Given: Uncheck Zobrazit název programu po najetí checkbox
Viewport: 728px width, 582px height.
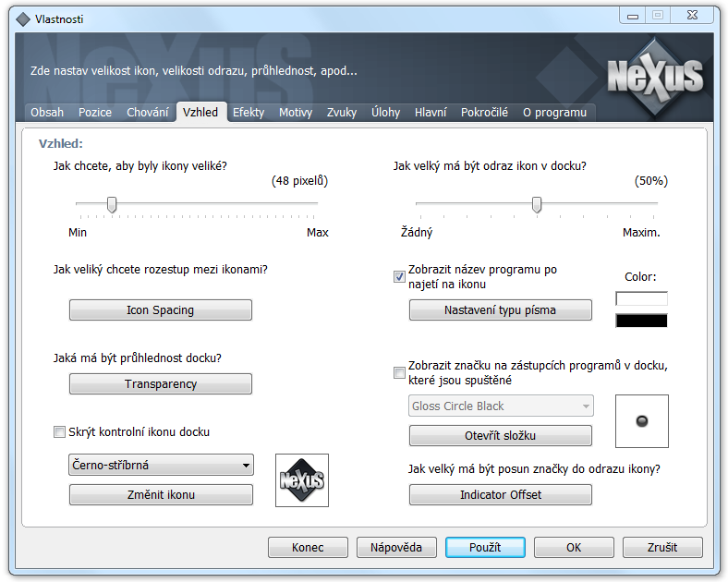Looking at the screenshot, I should [x=399, y=276].
